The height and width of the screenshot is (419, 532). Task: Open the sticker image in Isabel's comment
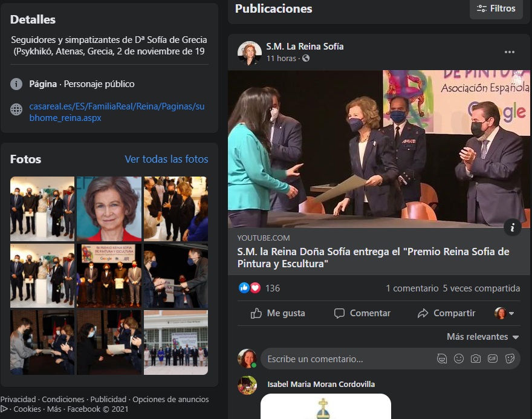pyautogui.click(x=326, y=406)
